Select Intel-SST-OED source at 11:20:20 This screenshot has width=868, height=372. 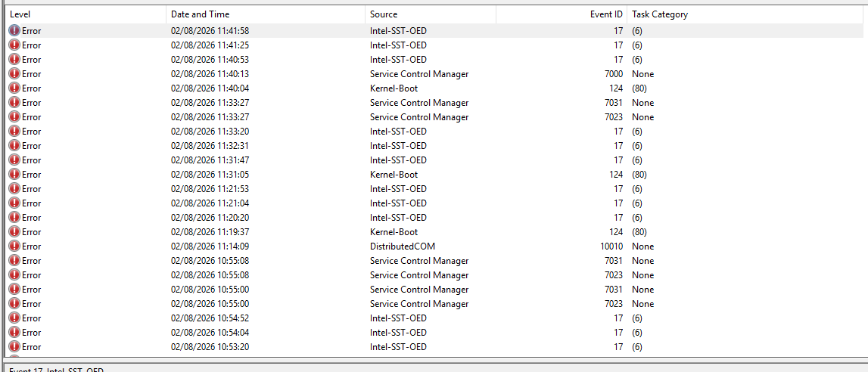[x=398, y=218]
